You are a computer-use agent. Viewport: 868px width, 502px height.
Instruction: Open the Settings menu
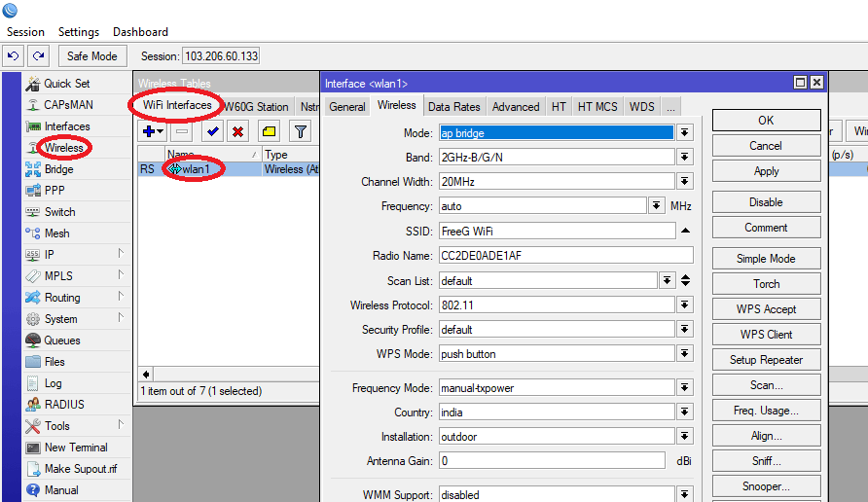(x=79, y=32)
